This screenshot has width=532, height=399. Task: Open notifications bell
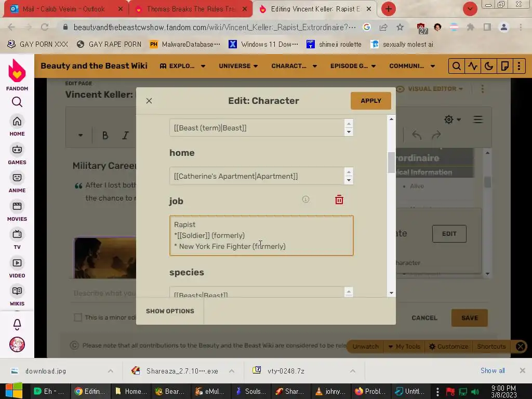(x=17, y=325)
